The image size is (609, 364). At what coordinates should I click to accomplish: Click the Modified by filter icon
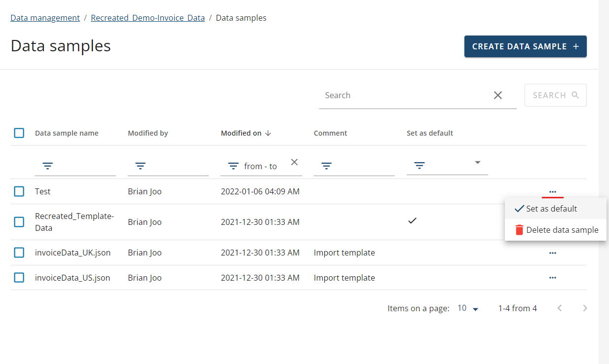(x=140, y=166)
